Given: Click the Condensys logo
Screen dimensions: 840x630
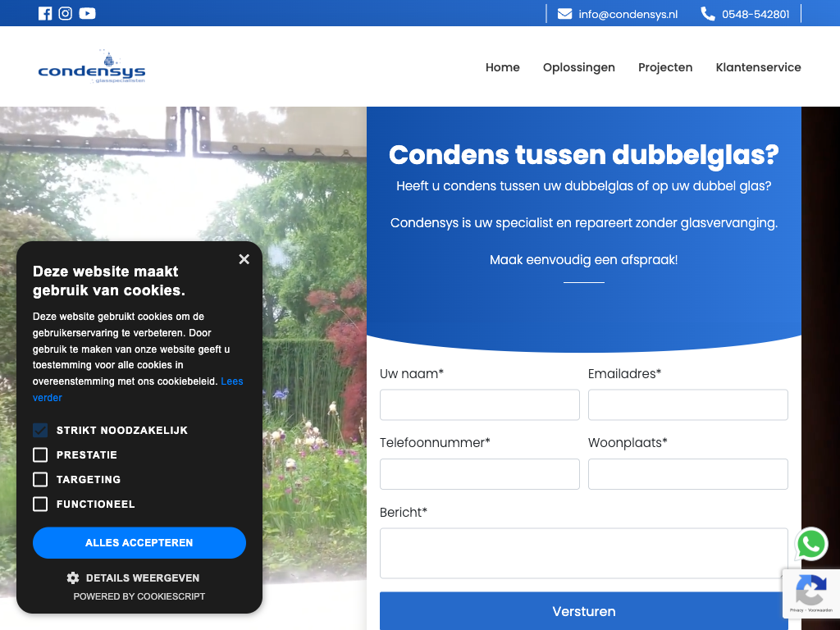Looking at the screenshot, I should pyautogui.click(x=92, y=66).
